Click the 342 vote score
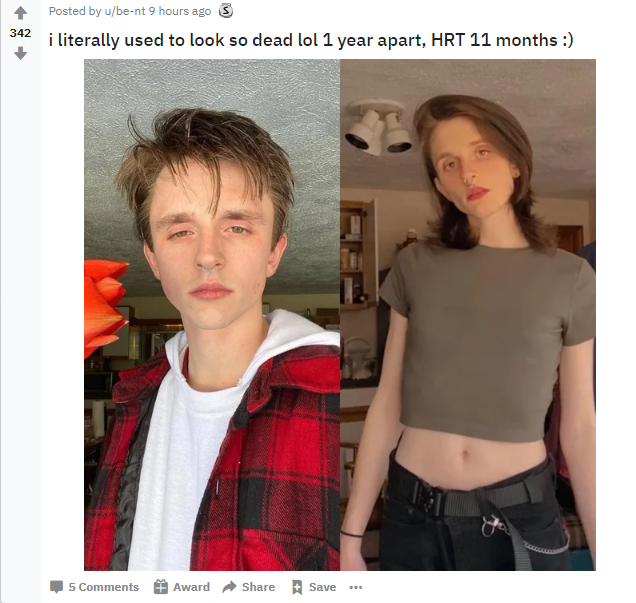The height and width of the screenshot is (603, 636). [x=20, y=33]
